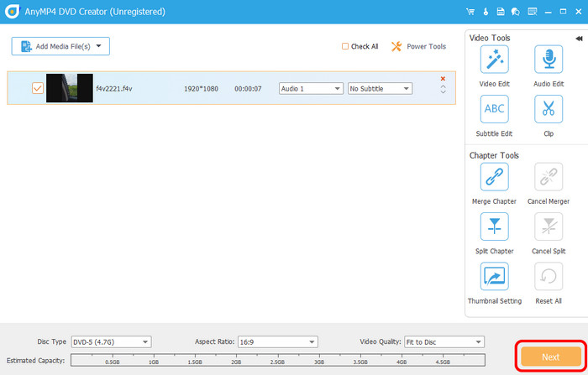Open Thumbnail Setting
Screen dimensions: 588x375
click(494, 277)
